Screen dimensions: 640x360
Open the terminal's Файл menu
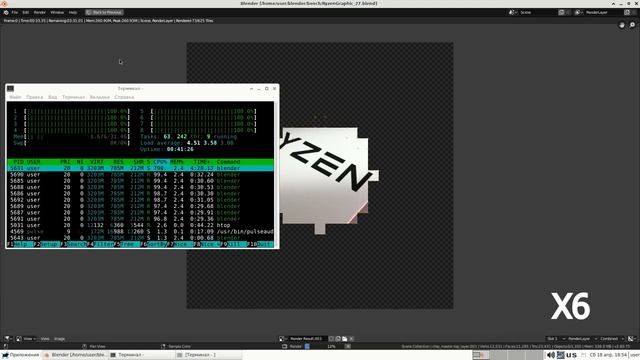point(15,97)
